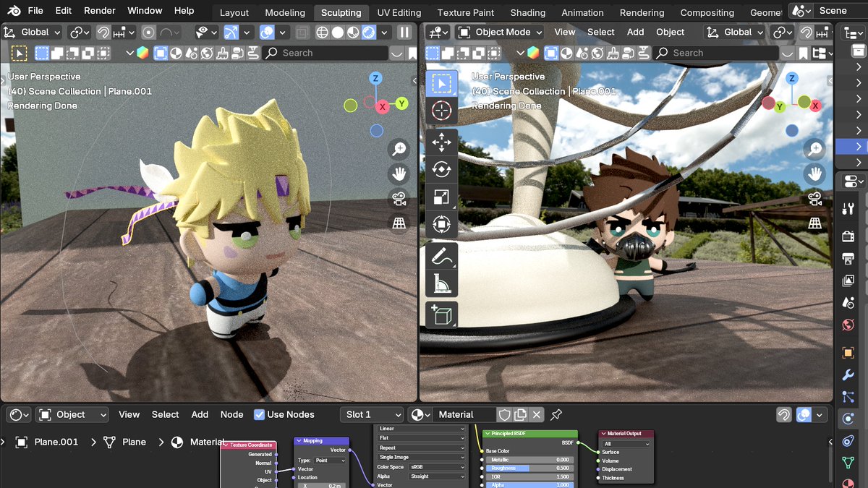This screenshot has height=488, width=868.
Task: Switch to Compositing workspace tab
Action: (x=707, y=12)
